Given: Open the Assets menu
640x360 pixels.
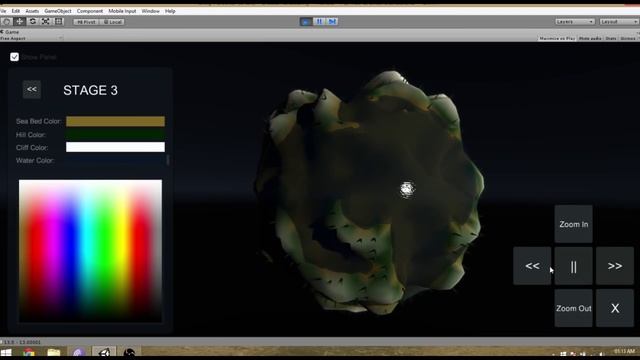Looking at the screenshot, I should (x=32, y=11).
